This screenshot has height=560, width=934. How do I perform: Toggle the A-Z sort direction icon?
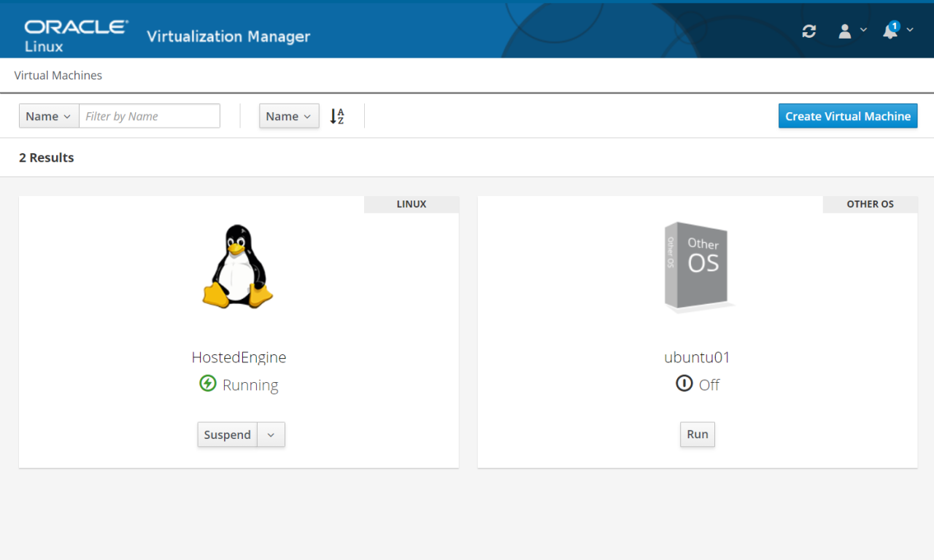337,116
